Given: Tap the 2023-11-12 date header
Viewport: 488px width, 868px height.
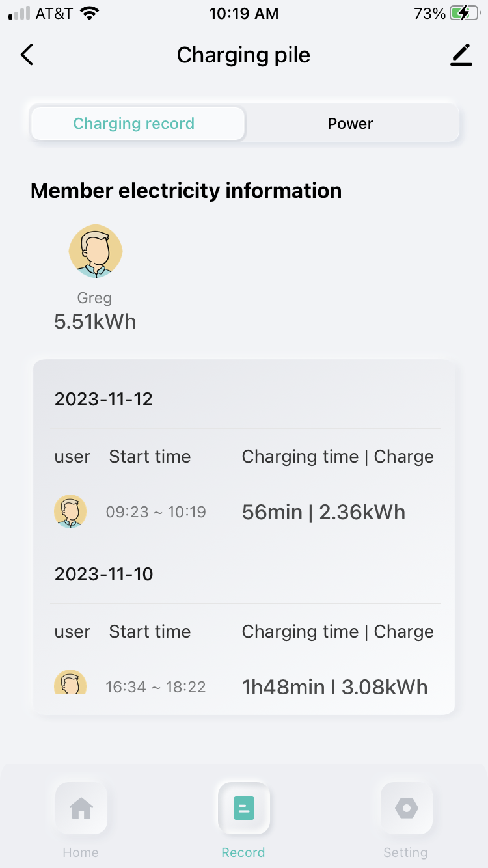Looking at the screenshot, I should coord(103,399).
